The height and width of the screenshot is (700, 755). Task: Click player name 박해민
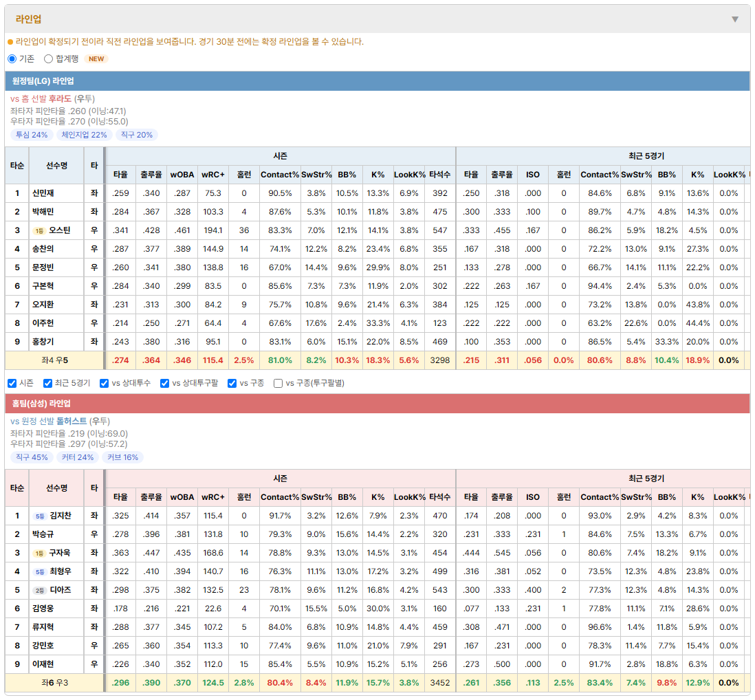click(x=43, y=212)
